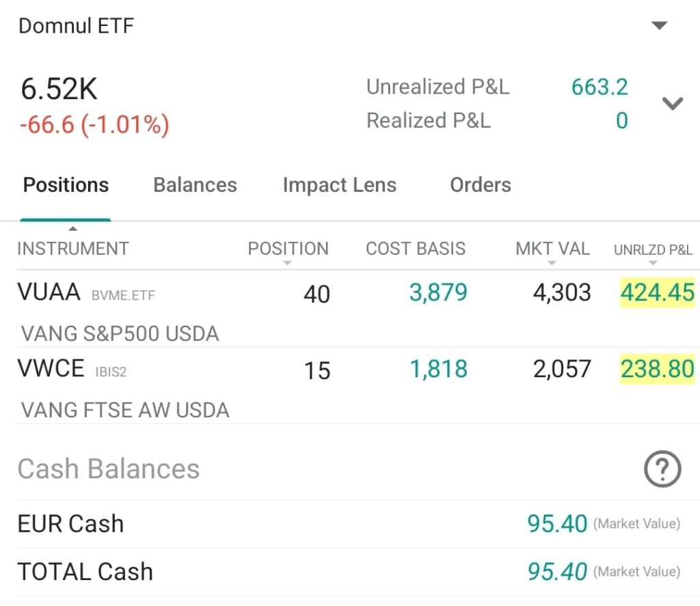This screenshot has height=606, width=700.
Task: Click VWCE unrealized P&L 238.80
Action: (x=657, y=369)
